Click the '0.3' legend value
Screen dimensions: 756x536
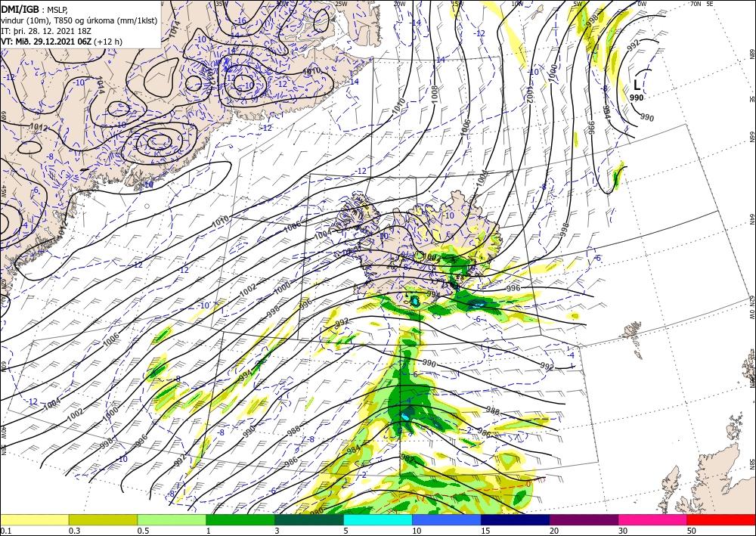(x=74, y=531)
